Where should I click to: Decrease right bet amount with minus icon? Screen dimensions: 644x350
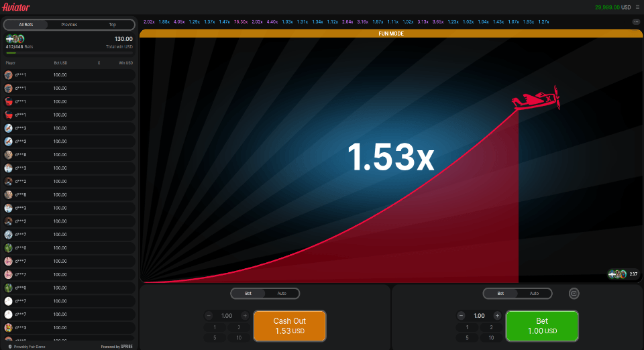pos(461,316)
